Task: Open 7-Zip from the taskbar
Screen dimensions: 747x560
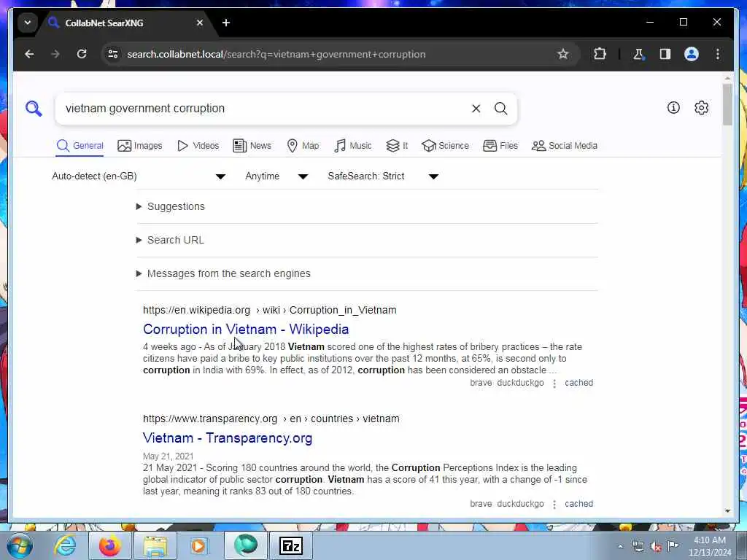Action: pyautogui.click(x=291, y=545)
